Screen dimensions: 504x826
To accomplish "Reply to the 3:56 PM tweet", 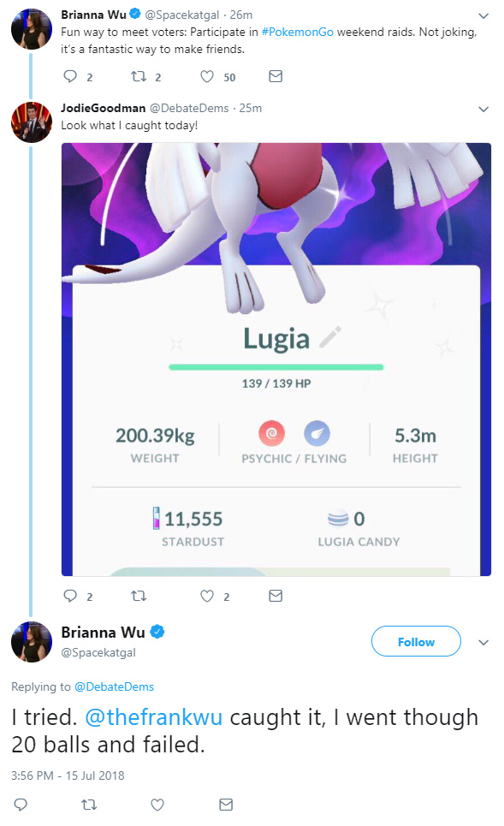I will coord(21,805).
